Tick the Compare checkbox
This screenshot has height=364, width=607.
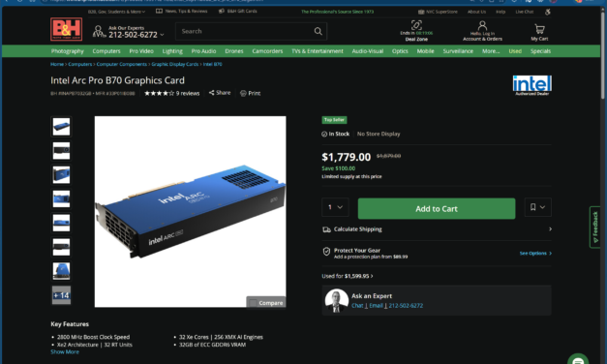pyautogui.click(x=253, y=303)
